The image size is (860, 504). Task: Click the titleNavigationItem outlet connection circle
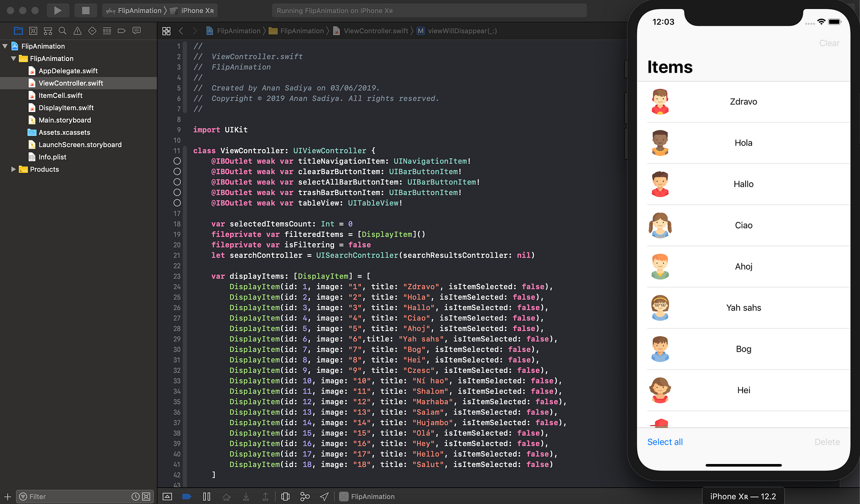[177, 161]
